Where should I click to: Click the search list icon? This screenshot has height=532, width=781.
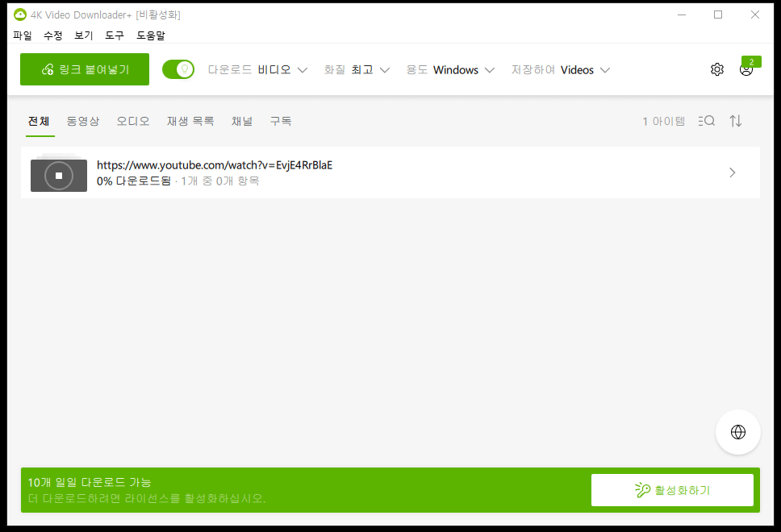coord(706,121)
